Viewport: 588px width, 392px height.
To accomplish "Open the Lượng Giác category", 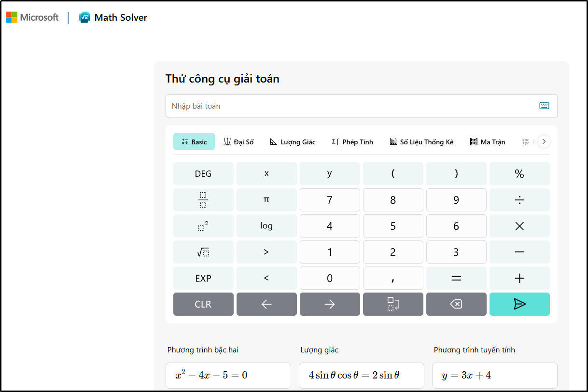I will [293, 141].
